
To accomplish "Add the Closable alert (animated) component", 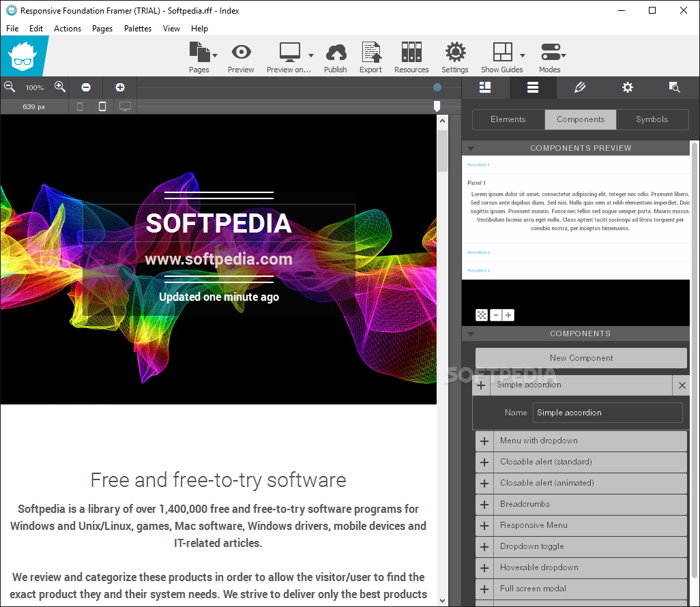I will [x=484, y=484].
